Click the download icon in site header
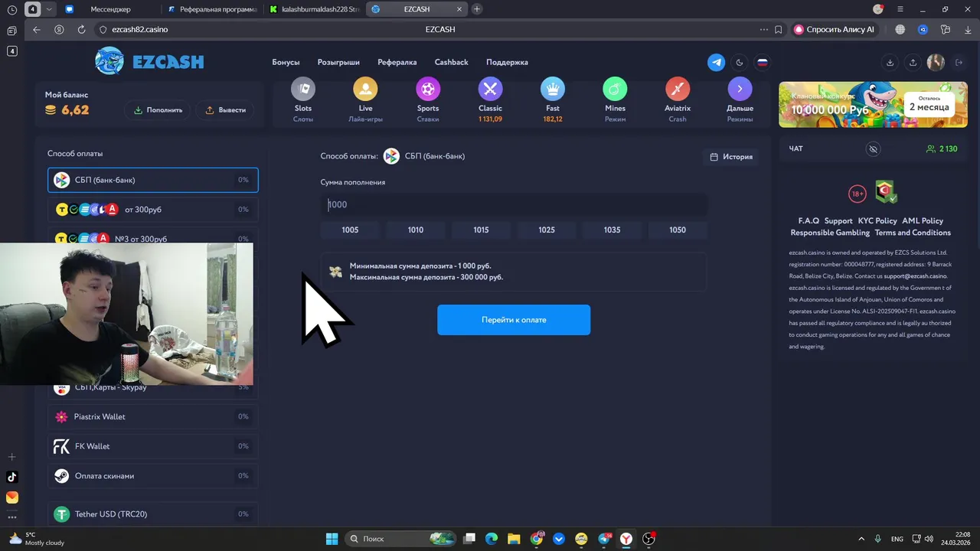Viewport: 980px width, 551px height. [890, 63]
